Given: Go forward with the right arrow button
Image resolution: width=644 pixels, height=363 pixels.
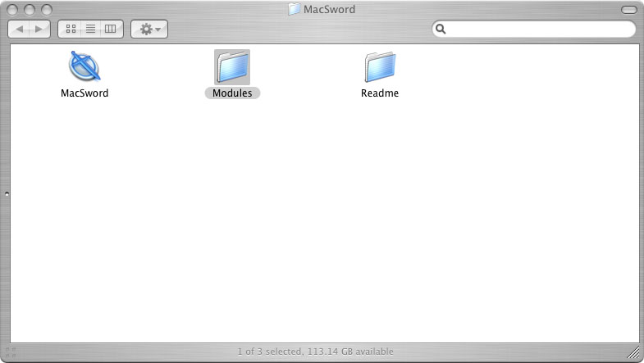Looking at the screenshot, I should (x=39, y=29).
